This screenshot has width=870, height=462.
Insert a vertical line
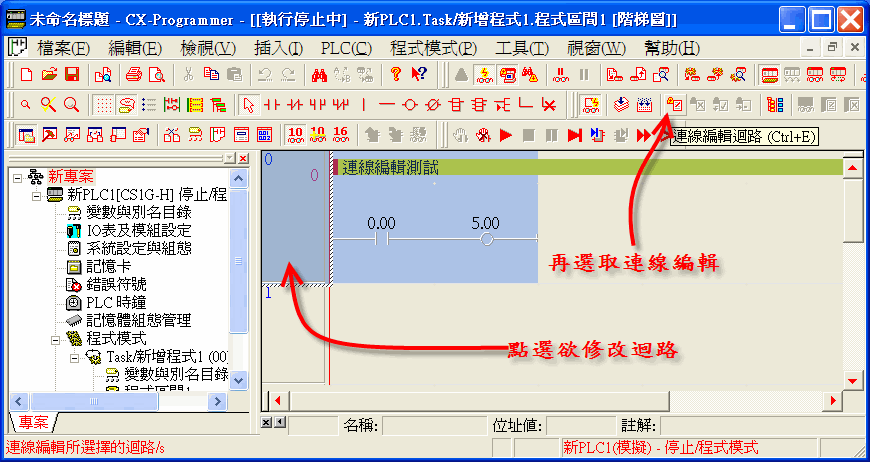coord(364,104)
